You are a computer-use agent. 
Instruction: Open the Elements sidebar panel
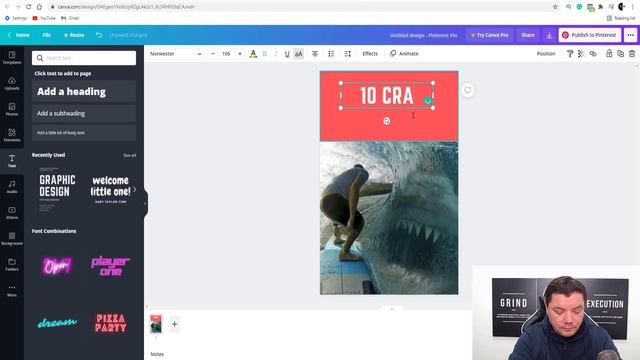(12, 135)
